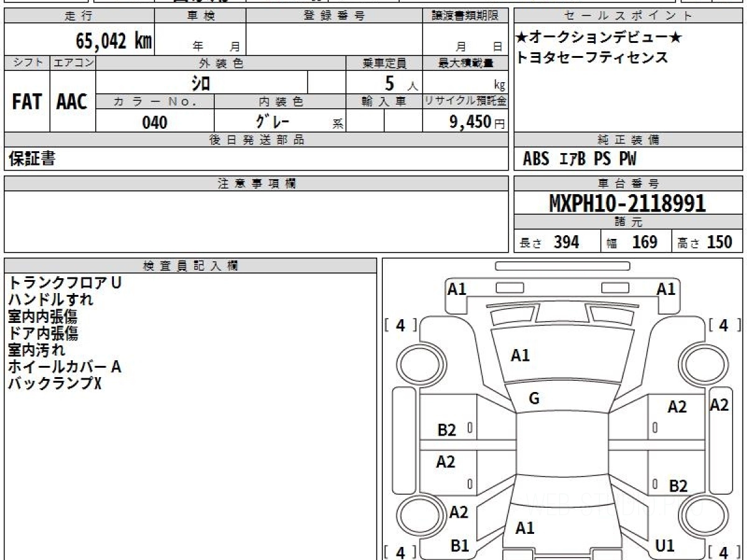
Task: Click the リサイクル預託金 header cell
Action: coord(465,101)
